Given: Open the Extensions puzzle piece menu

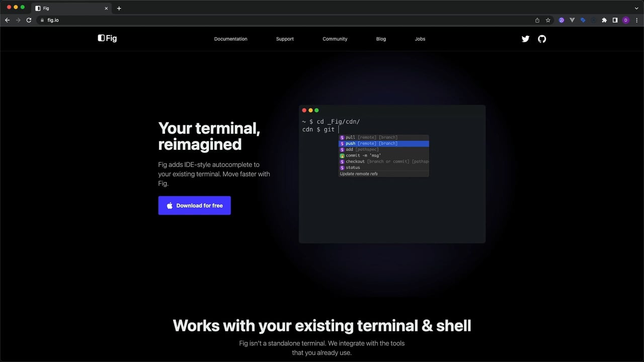Looking at the screenshot, I should [604, 20].
